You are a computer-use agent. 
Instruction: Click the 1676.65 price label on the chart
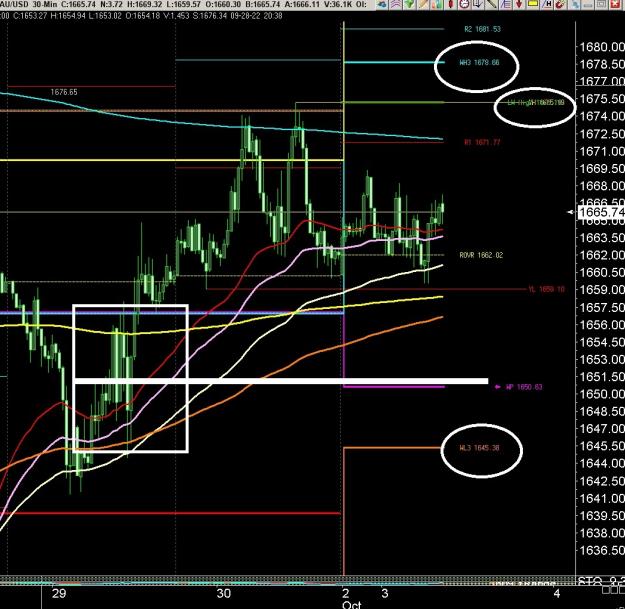[x=64, y=92]
